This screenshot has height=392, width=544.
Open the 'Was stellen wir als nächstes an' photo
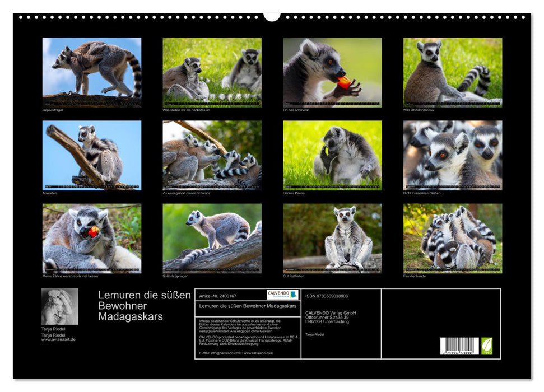tap(212, 72)
